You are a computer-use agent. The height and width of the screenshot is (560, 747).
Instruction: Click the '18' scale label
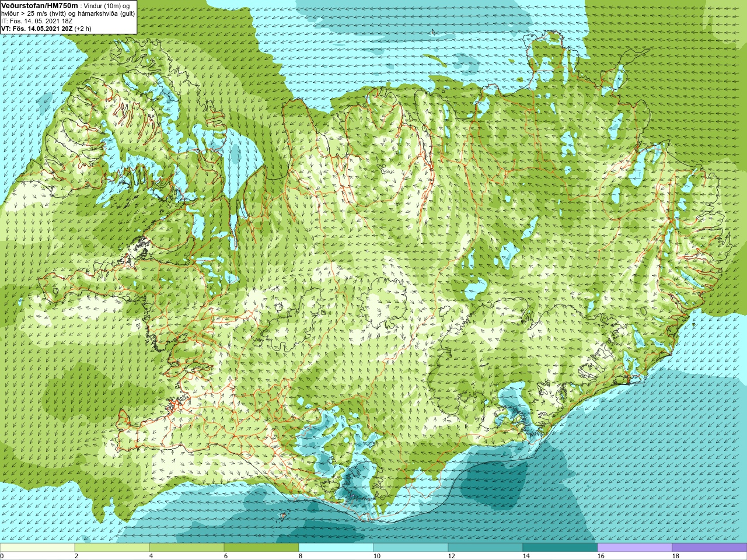676,556
